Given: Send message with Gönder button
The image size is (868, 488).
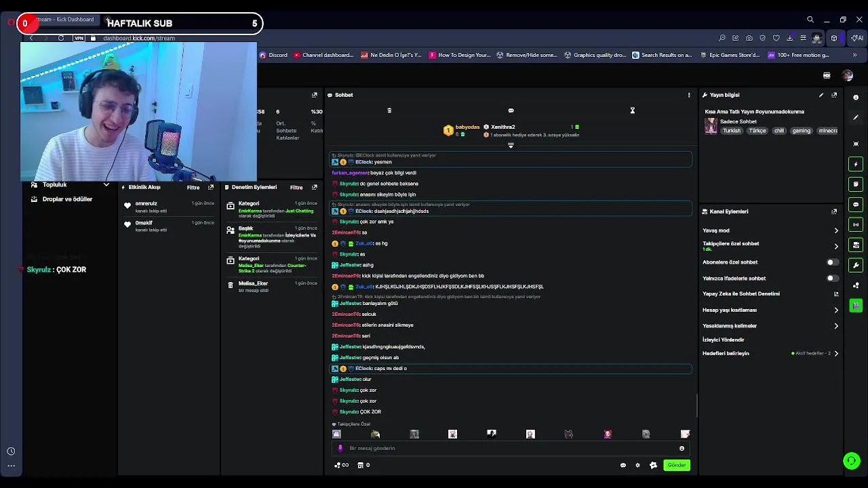Looking at the screenshot, I should coord(677,465).
